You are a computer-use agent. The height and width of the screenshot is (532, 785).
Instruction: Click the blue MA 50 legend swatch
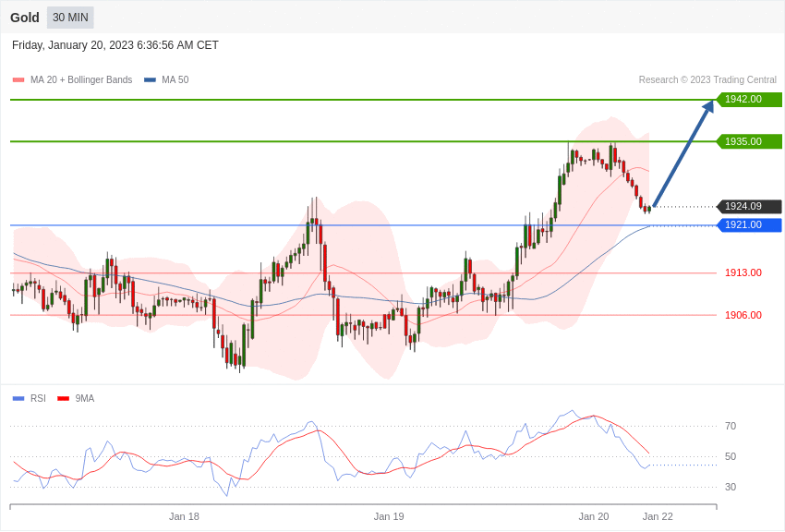coord(150,79)
